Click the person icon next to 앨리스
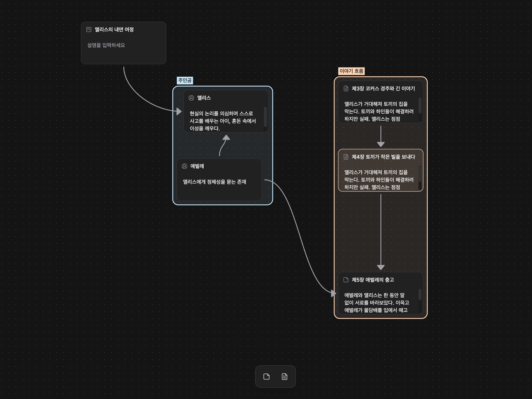Image resolution: width=532 pixels, height=399 pixels. point(191,98)
